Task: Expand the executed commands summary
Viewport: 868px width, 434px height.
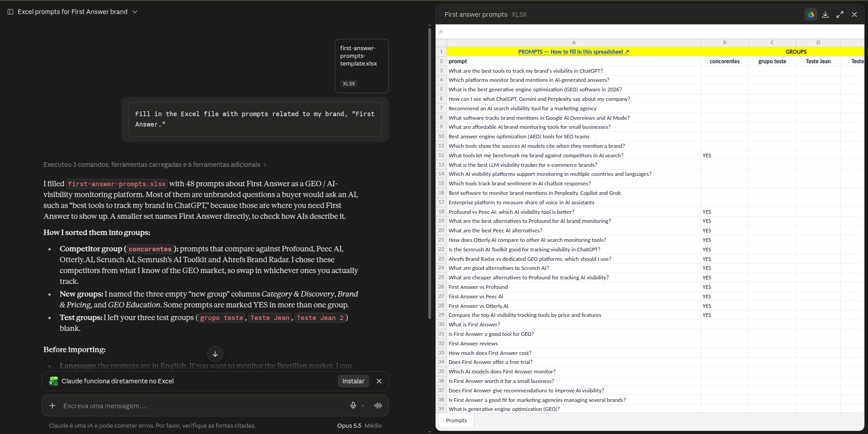Action: tap(155, 165)
